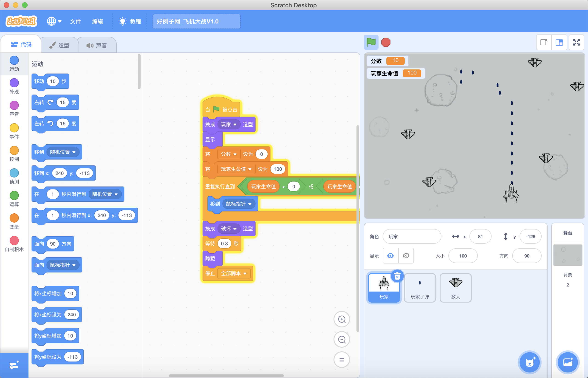
Task: Zoom out the code workspace
Action: (342, 339)
